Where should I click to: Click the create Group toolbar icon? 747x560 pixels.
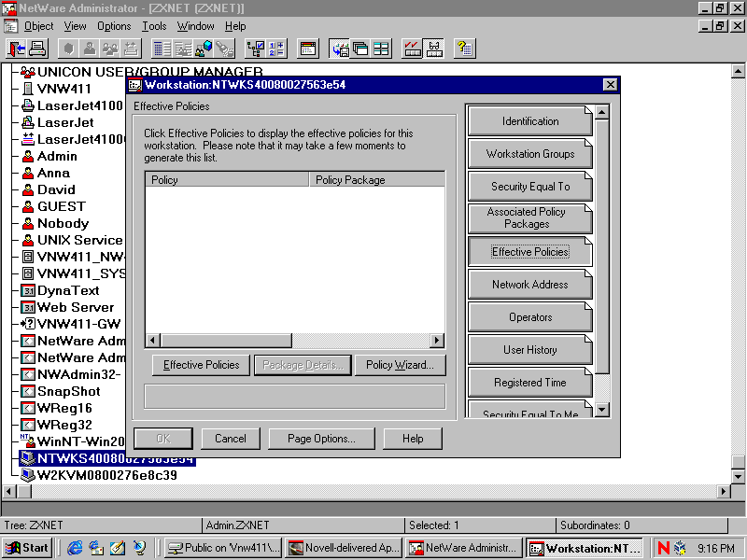(110, 49)
